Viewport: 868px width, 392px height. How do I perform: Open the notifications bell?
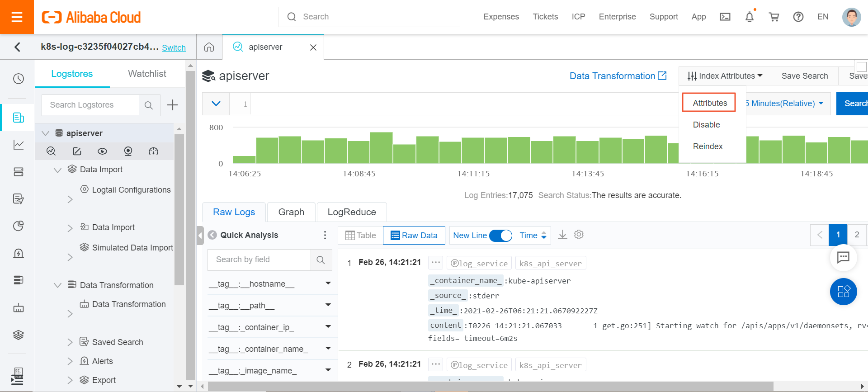click(750, 17)
